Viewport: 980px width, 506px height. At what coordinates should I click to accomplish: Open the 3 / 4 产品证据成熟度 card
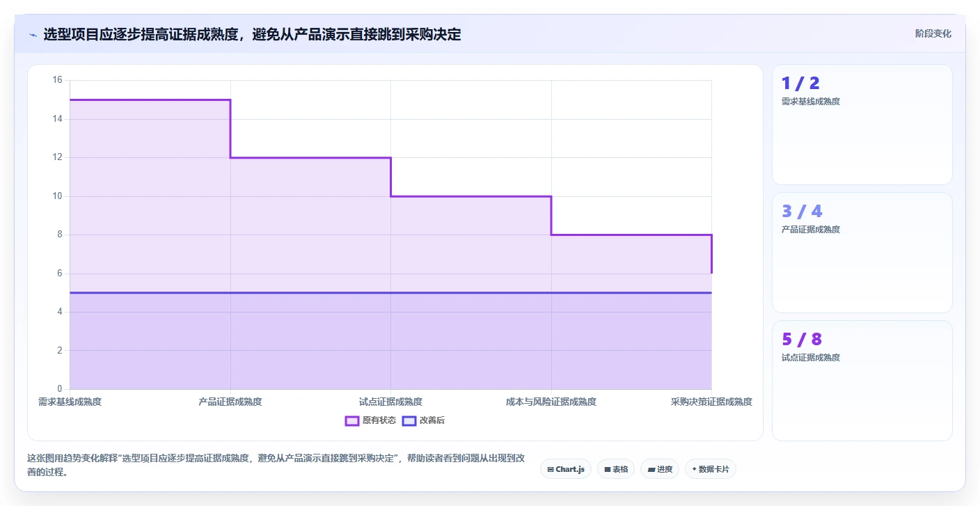[862, 253]
